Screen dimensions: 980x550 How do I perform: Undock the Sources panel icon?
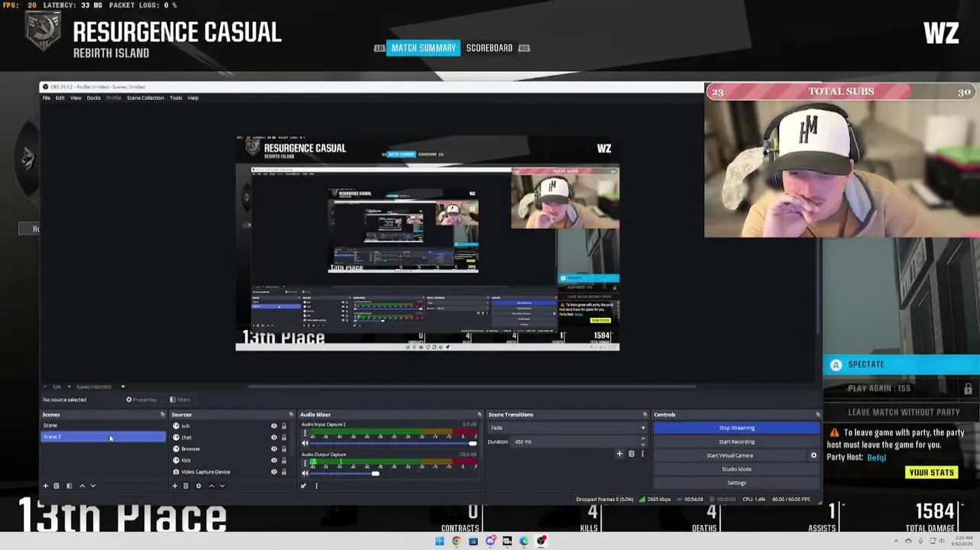coord(290,415)
